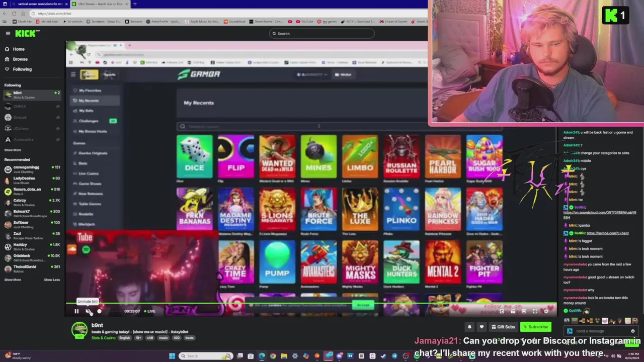Image resolution: width=644 pixels, height=362 pixels.
Task: Click the green Subscribe button
Action: [x=535, y=327]
